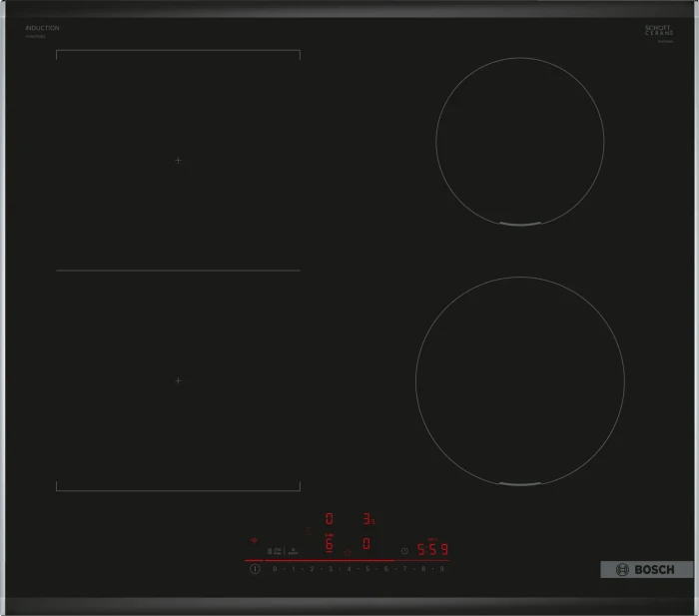Set power level 9 on the slider
This screenshot has width=699, height=616.
[441, 569]
